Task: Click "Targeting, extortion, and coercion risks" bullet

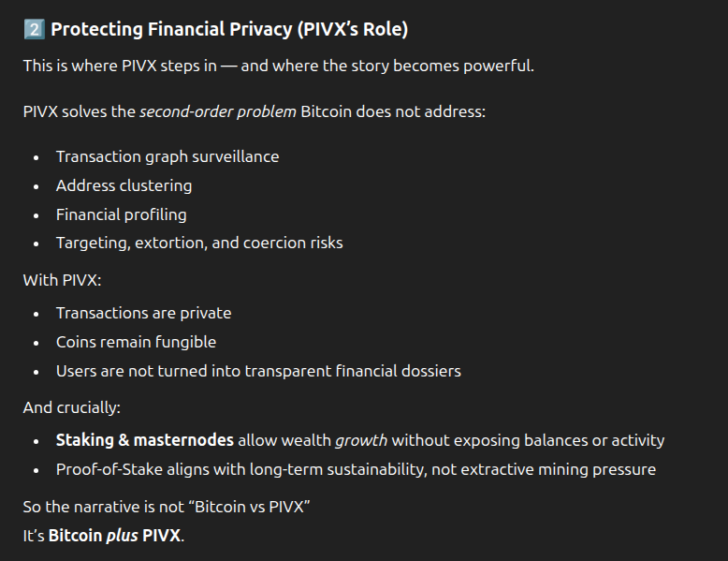Action: coord(199,243)
